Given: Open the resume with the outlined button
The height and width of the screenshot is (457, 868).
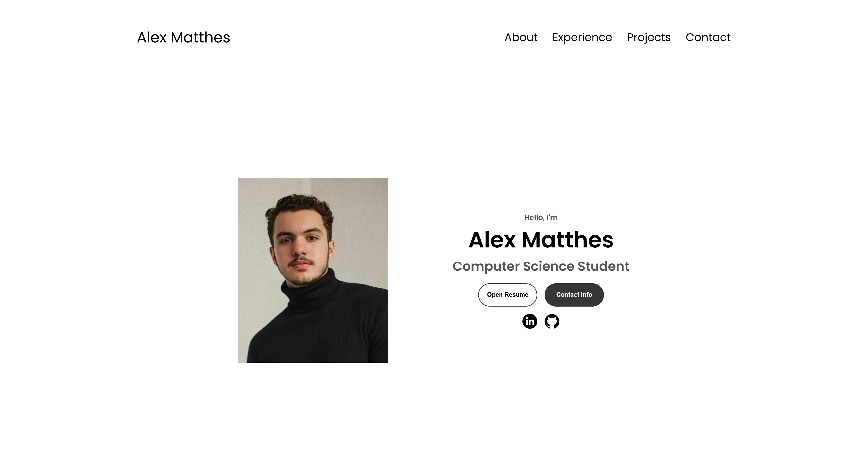Looking at the screenshot, I should 507,294.
